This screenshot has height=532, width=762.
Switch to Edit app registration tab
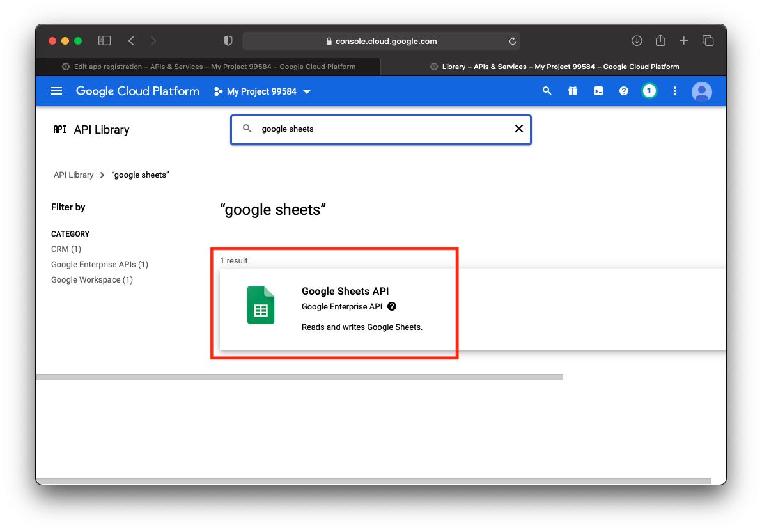208,66
